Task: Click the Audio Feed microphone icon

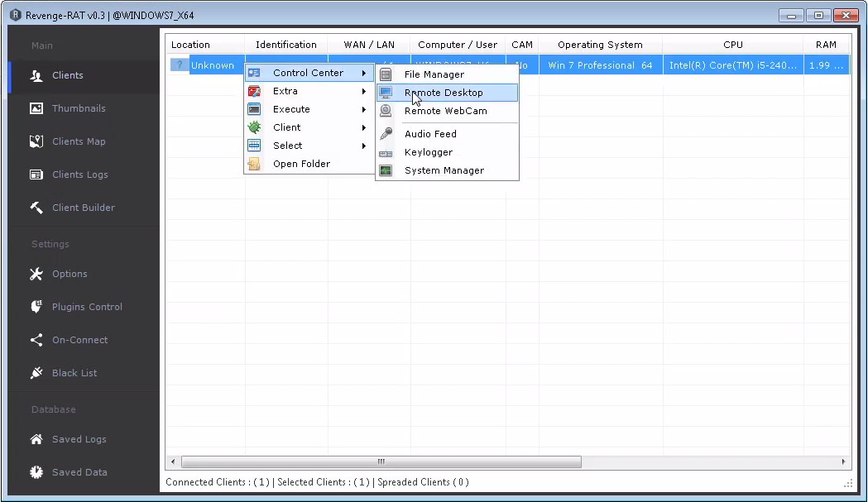Action: pos(386,133)
